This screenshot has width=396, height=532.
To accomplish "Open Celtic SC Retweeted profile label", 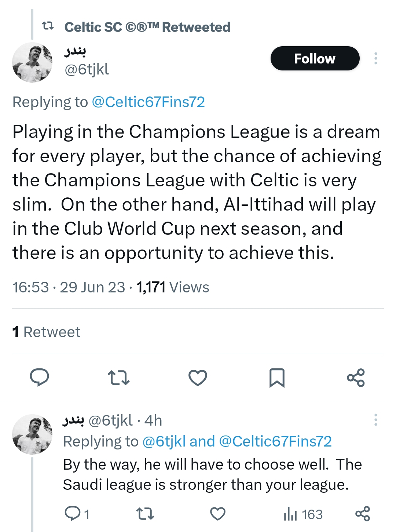I will (x=147, y=27).
